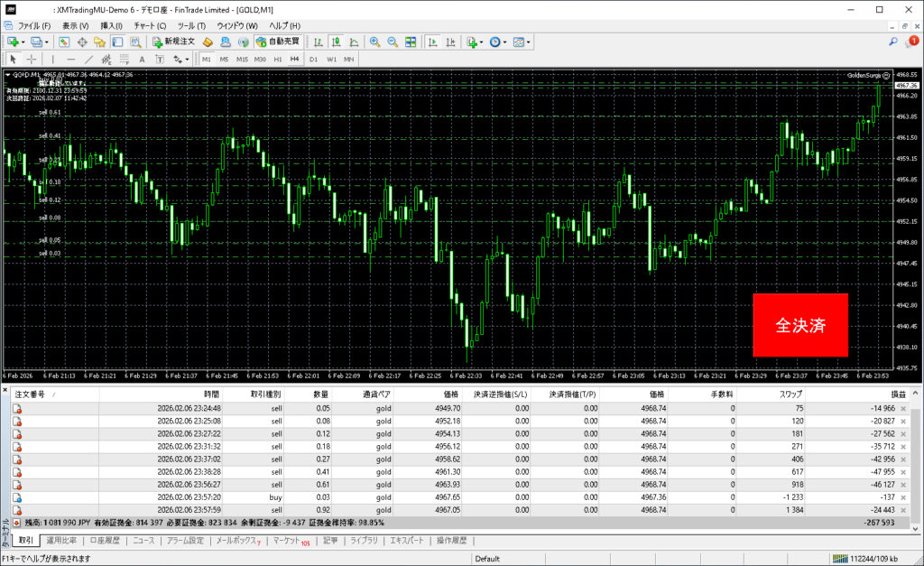Click the zoom in magnifier icon
The height and width of the screenshot is (566, 924).
pyautogui.click(x=374, y=42)
